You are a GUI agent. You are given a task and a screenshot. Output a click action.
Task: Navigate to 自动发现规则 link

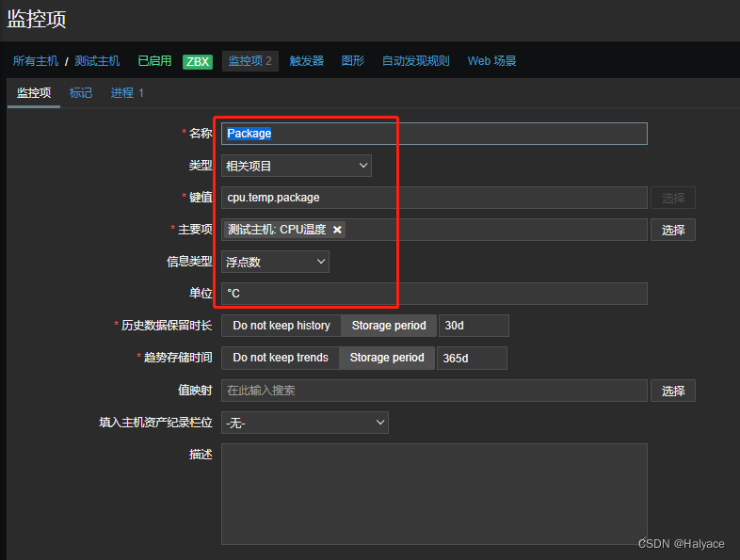coord(415,61)
